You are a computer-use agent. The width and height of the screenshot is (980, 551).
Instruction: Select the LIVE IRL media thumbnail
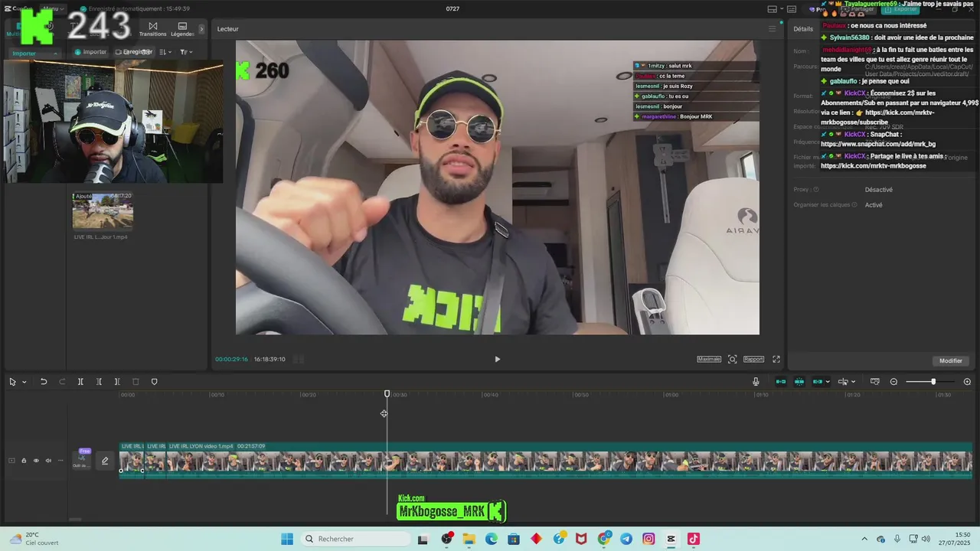[103, 210]
